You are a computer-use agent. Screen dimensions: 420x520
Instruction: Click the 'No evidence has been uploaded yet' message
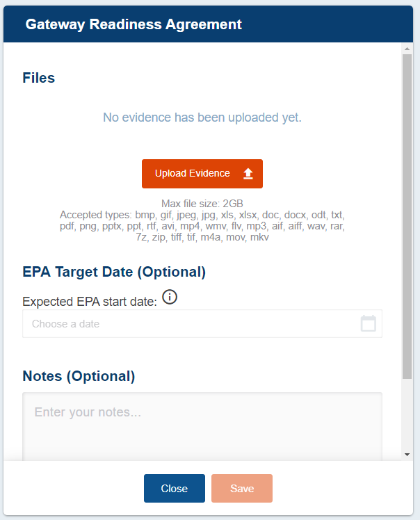(x=202, y=117)
